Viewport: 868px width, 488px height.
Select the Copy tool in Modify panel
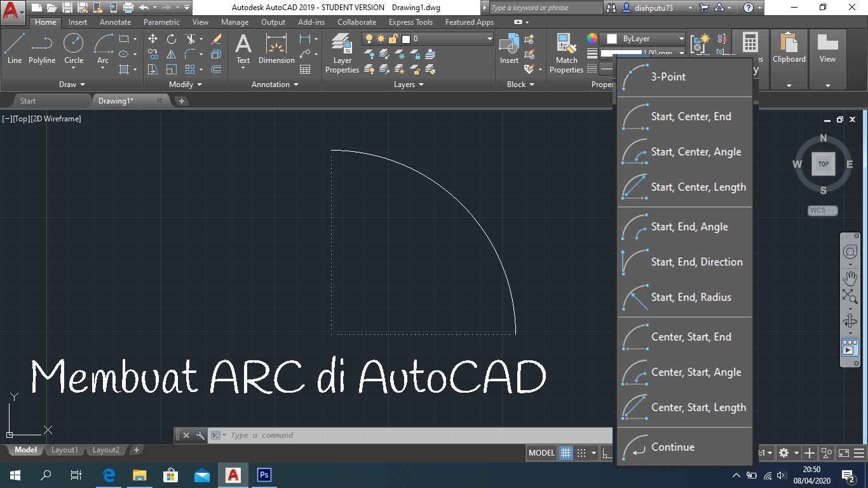click(153, 54)
